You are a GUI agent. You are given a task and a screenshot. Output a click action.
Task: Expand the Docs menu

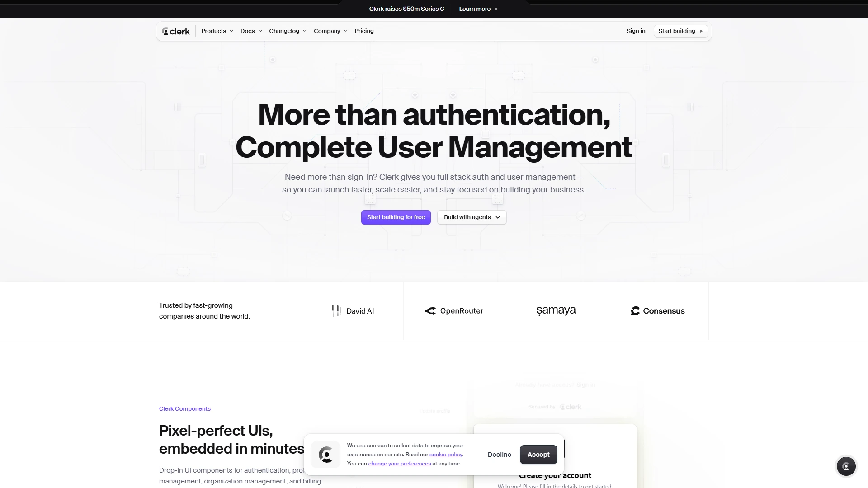[x=251, y=31]
